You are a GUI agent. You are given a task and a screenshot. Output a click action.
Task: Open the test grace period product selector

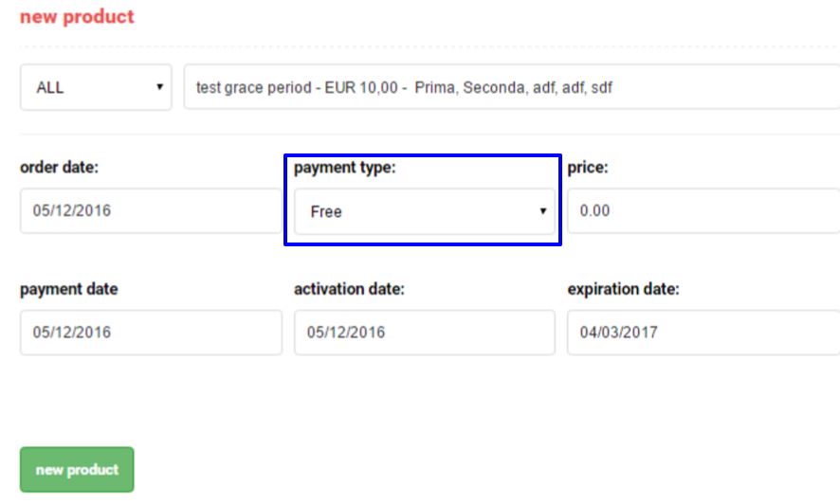click(512, 88)
